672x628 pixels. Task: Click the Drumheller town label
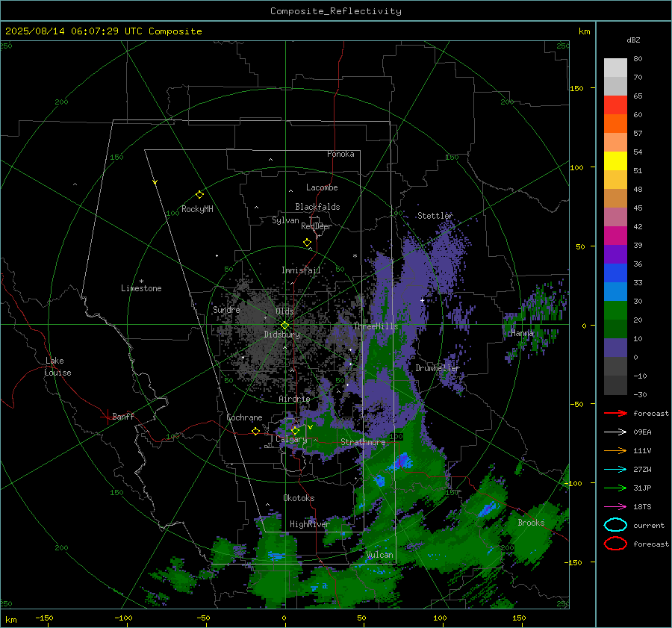[438, 368]
